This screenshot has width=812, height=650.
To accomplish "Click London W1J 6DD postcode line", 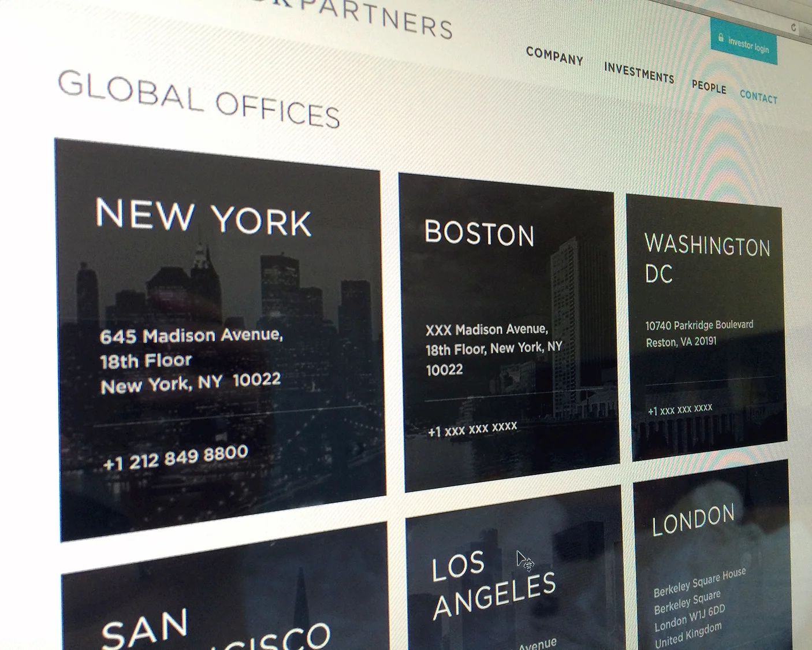I will click(689, 618).
